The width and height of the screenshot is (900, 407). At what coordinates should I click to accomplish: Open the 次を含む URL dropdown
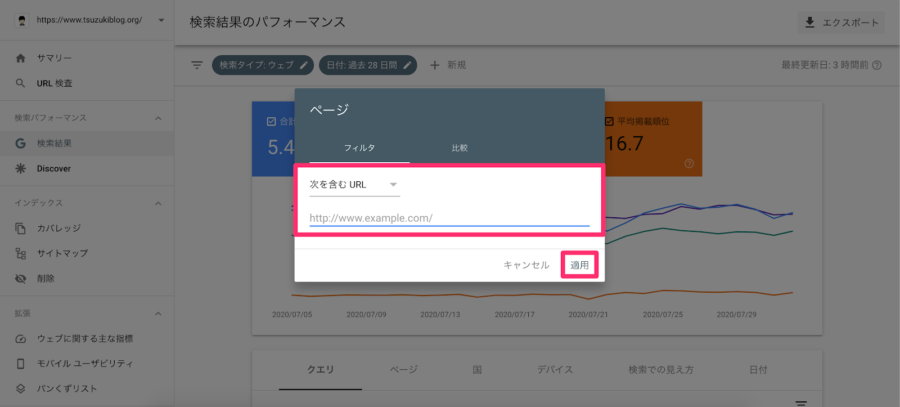[x=354, y=185]
